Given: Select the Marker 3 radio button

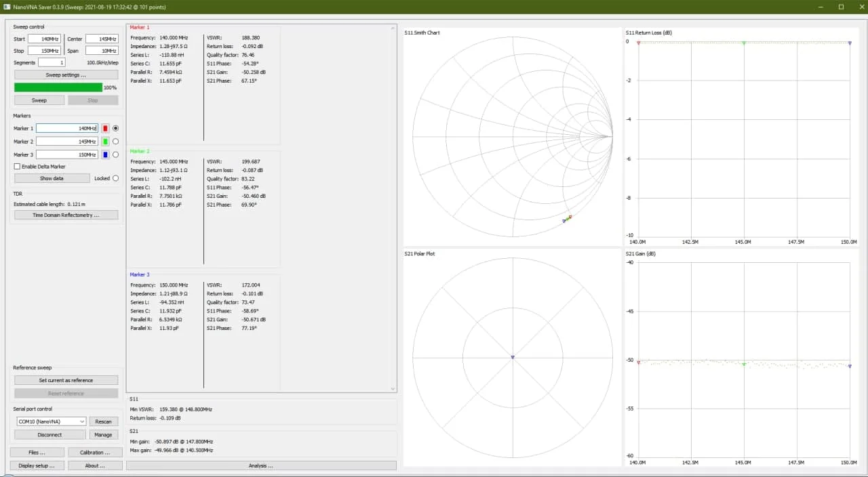Looking at the screenshot, I should (115, 154).
